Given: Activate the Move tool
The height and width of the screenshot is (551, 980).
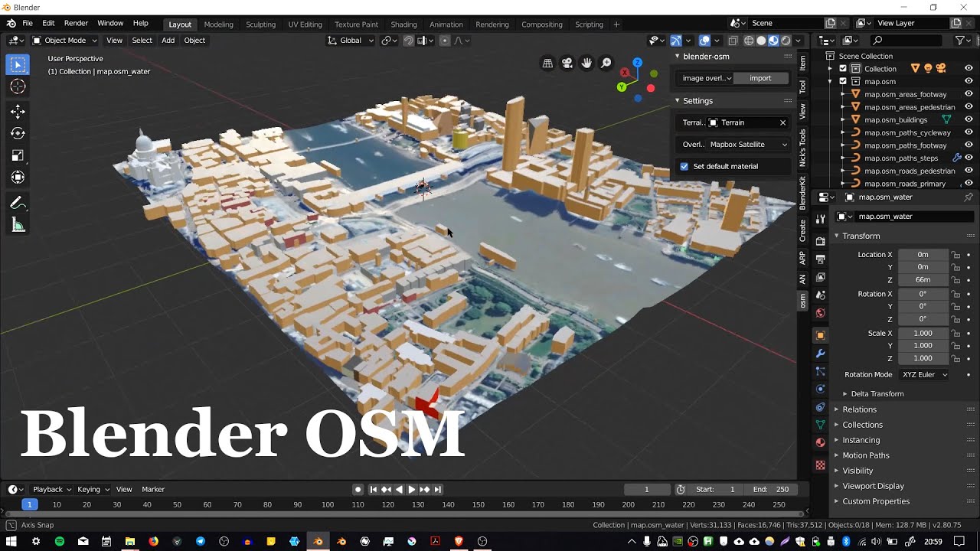Looking at the screenshot, I should (18, 112).
